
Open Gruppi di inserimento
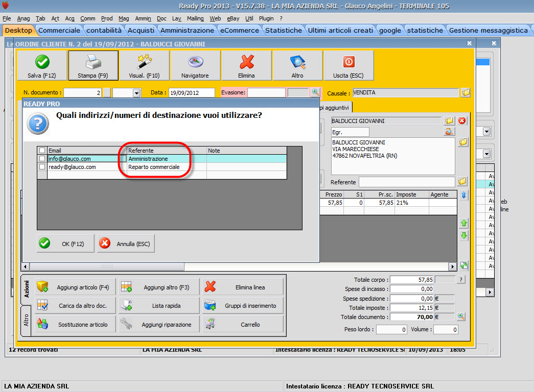click(x=243, y=306)
